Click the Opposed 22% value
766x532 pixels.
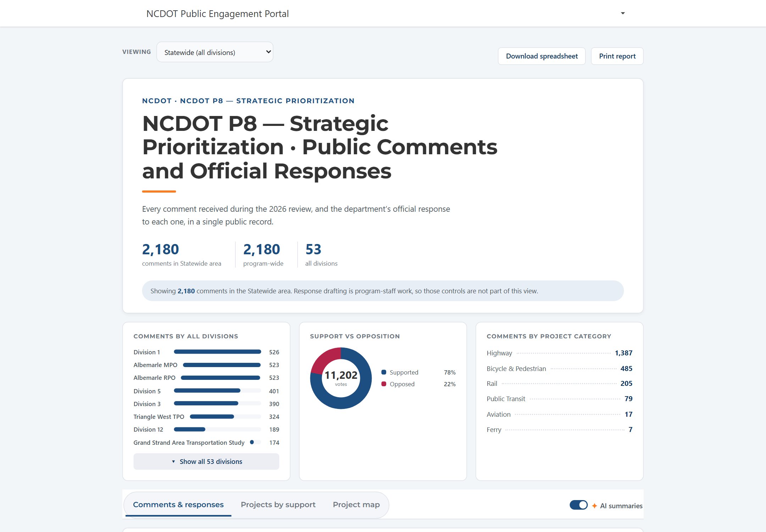[450, 384]
